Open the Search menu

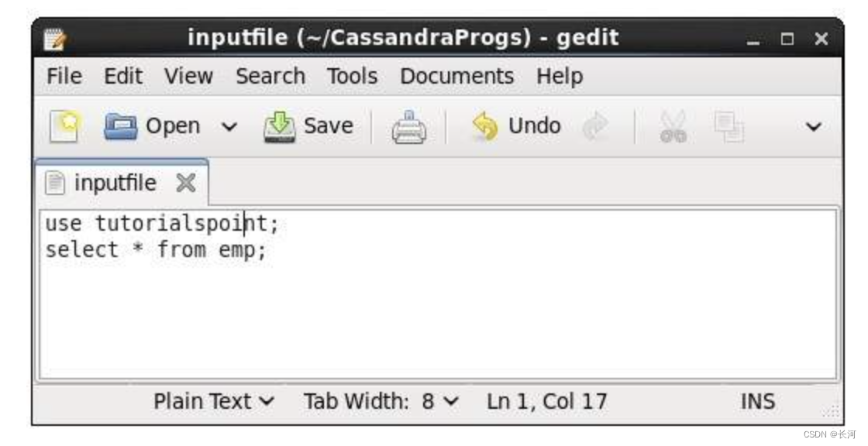270,76
